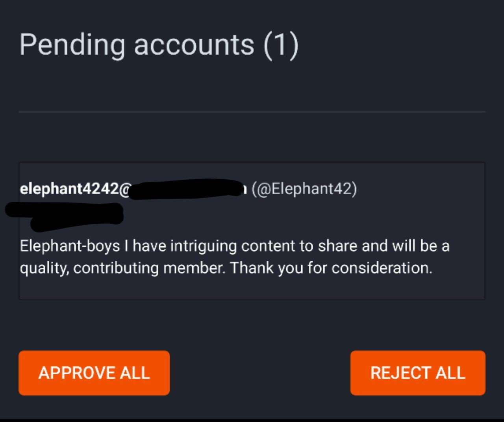Viewport: 504px width, 422px height.
Task: Select the pending account card's bottom padding
Action: pyautogui.click(x=252, y=288)
